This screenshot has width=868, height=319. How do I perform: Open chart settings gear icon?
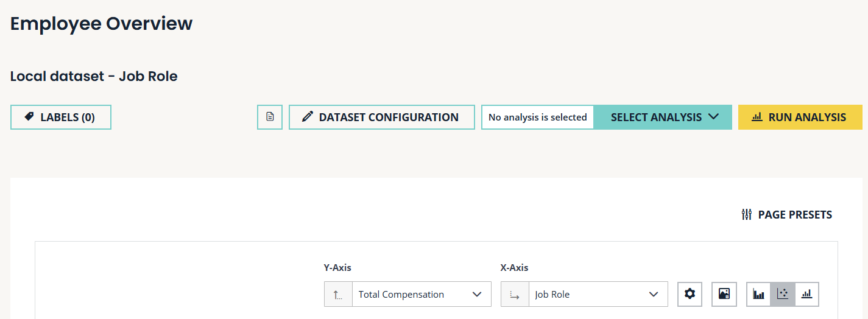(x=690, y=294)
